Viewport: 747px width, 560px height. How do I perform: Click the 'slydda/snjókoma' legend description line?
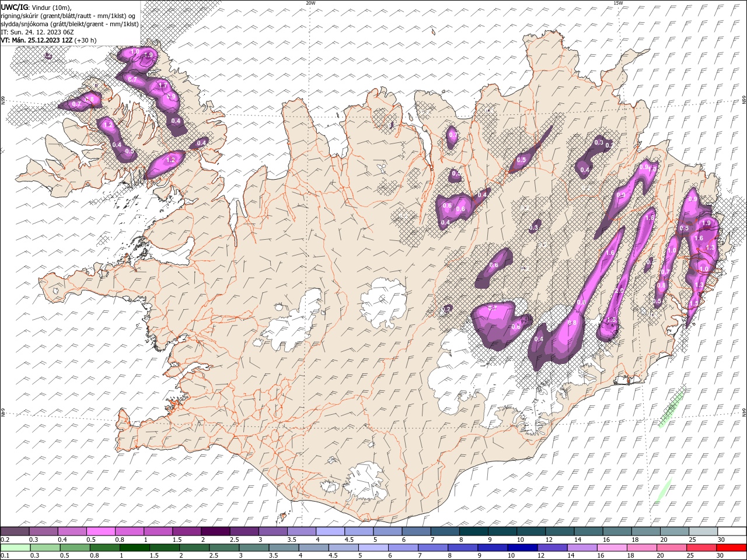pos(70,24)
